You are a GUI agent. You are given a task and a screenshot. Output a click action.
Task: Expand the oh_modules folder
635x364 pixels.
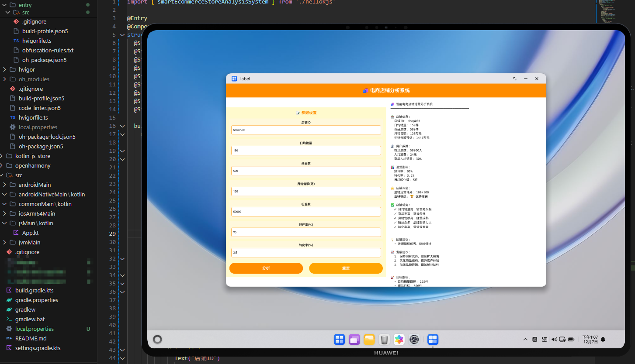5,79
